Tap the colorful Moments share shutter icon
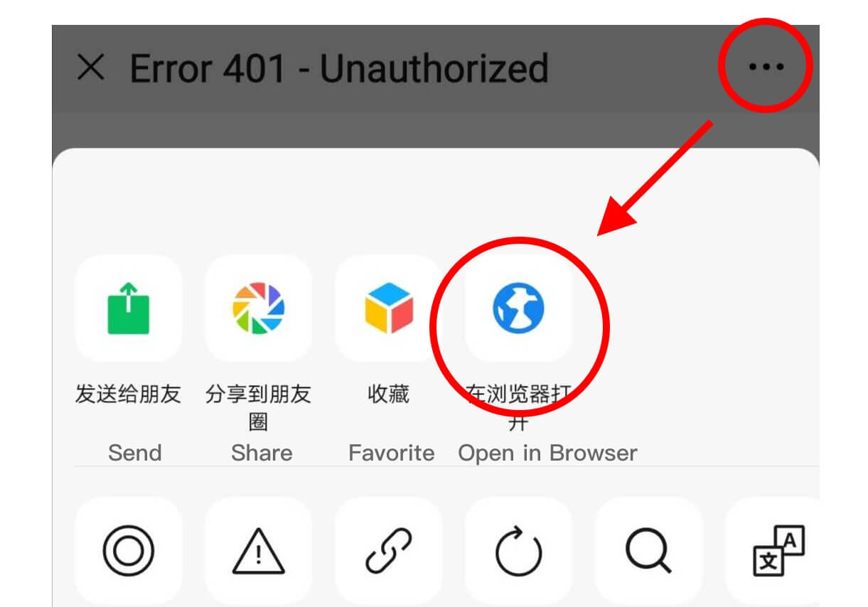This screenshot has height=607, width=868. (258, 308)
